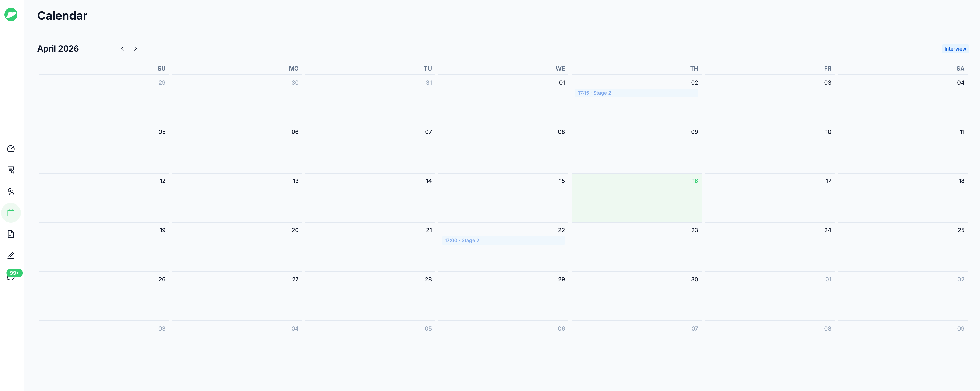Select date 24 on Friday
Screen dimensions: 980x391
coord(827,230)
